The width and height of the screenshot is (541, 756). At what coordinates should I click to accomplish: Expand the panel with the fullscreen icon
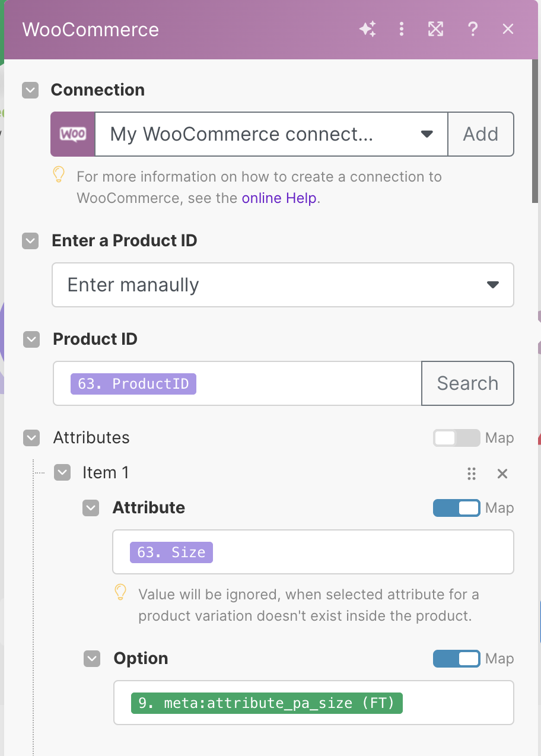pos(436,29)
